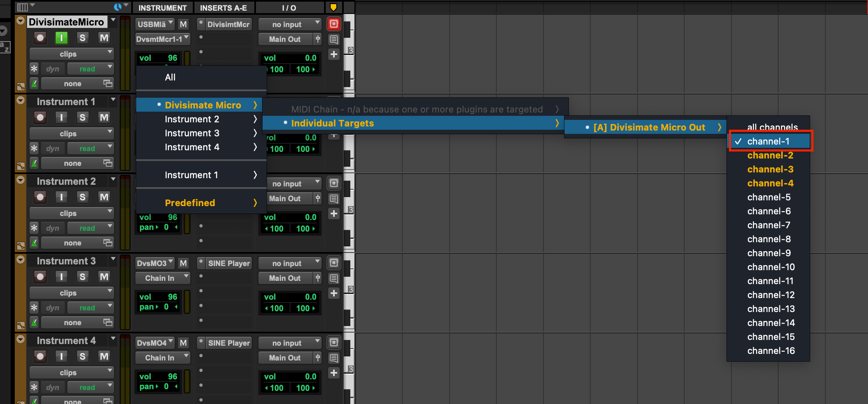Click record enable on DivisimateMicro track
Image resolution: width=868 pixels, height=404 pixels.
pos(40,38)
